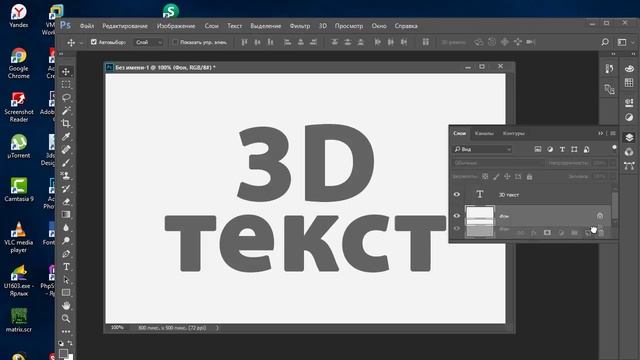Enable Show Transform Controls checkbox

click(175, 42)
